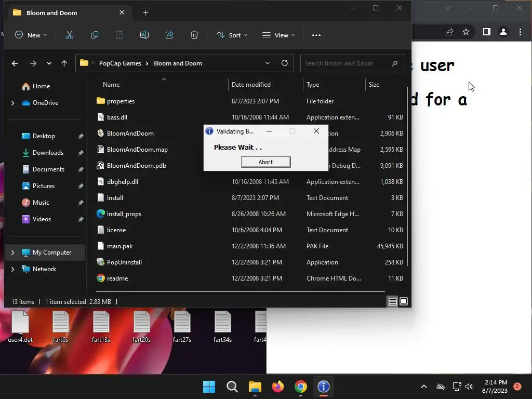Click the Abort button
The image size is (532, 399).
point(265,162)
